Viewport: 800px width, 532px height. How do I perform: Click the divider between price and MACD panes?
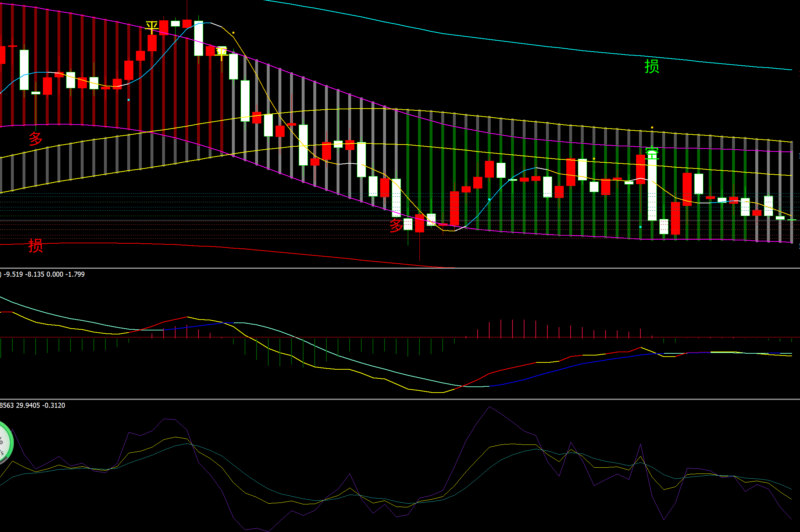tap(400, 268)
